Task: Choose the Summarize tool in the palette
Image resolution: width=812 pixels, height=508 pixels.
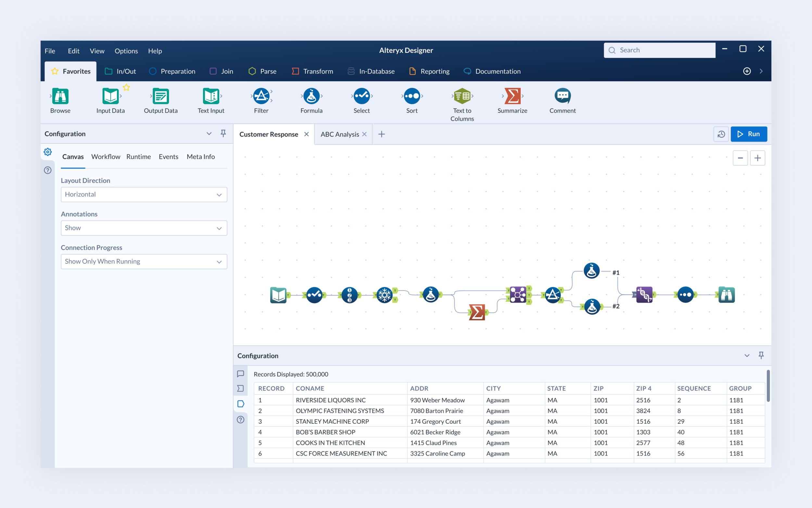Action: 512,100
